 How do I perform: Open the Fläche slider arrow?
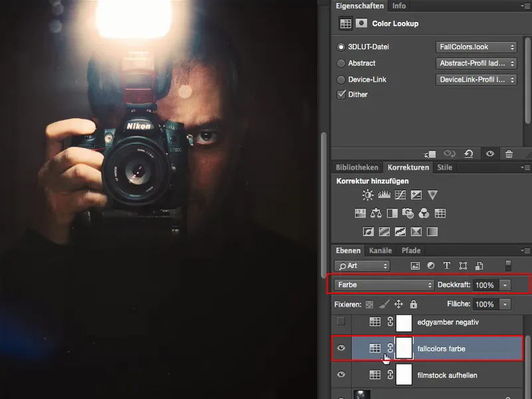505,305
